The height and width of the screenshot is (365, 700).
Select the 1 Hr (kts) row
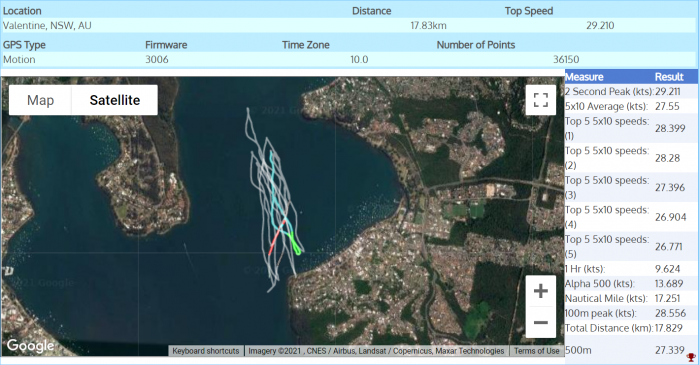tap(631, 269)
